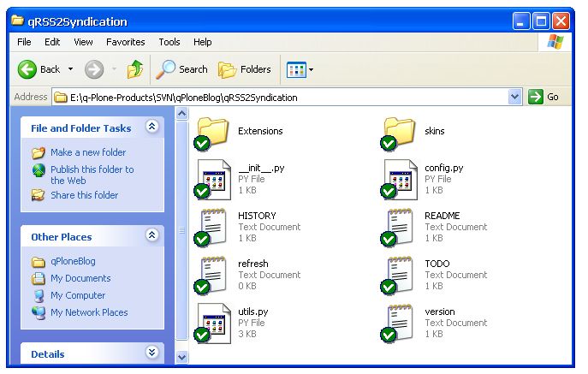Click the address bar path field
This screenshot has width=588, height=374.
[282, 97]
